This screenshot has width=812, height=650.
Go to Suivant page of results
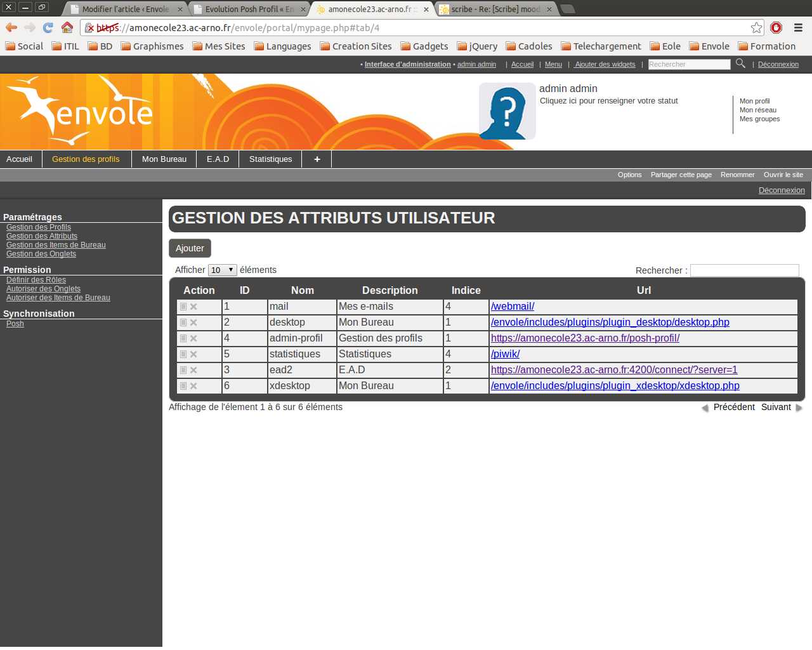776,407
